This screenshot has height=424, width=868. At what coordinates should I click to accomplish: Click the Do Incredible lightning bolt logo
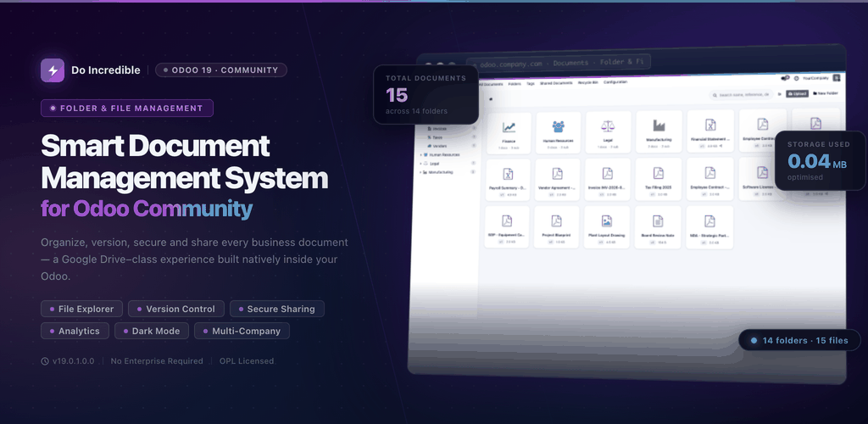point(53,70)
